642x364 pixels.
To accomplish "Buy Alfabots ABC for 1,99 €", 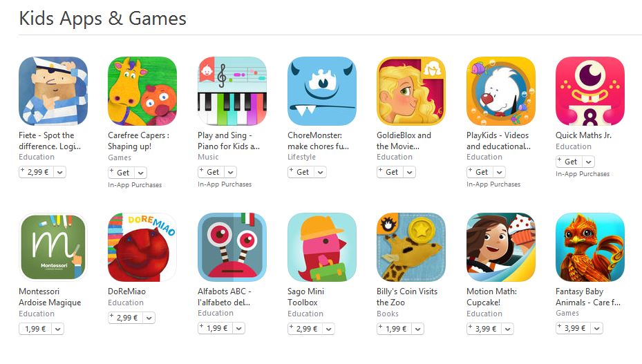I will point(216,328).
